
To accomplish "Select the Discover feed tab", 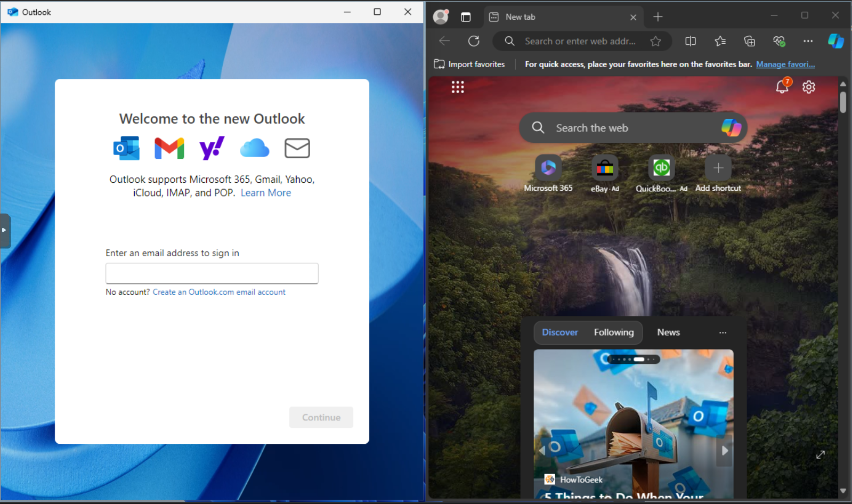I will click(560, 332).
